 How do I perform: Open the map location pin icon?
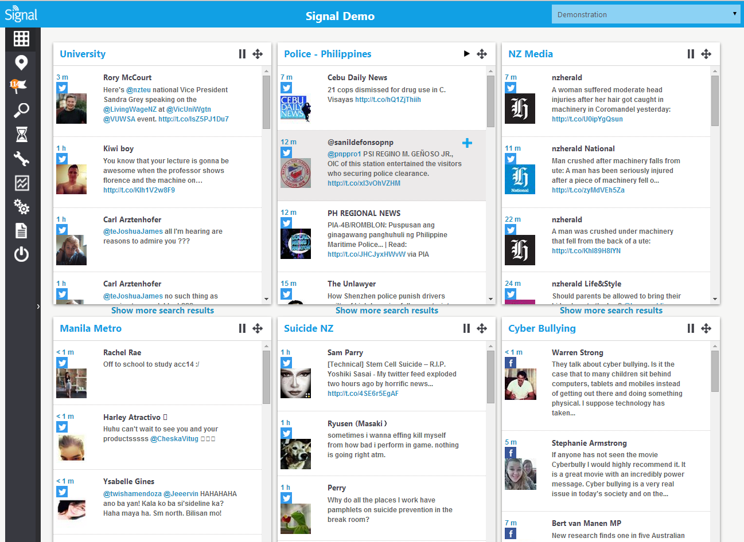[x=21, y=62]
